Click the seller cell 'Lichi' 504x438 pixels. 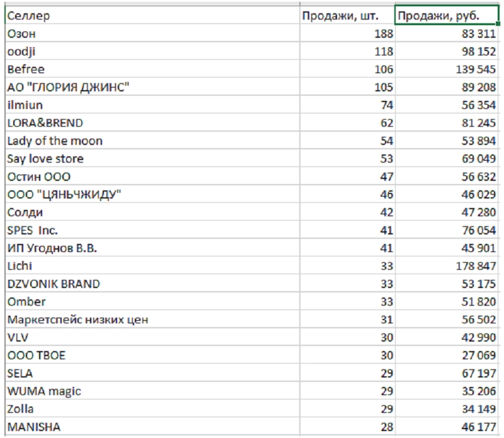coord(152,265)
